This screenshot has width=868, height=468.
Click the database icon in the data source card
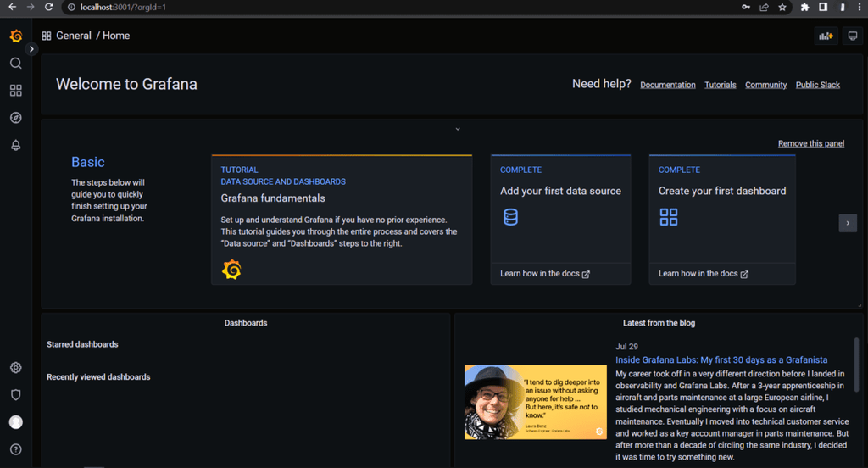point(510,217)
